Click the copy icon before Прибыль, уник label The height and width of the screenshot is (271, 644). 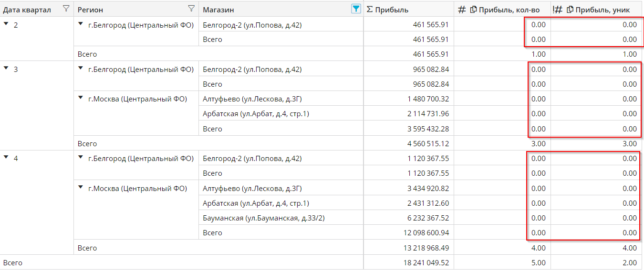570,10
